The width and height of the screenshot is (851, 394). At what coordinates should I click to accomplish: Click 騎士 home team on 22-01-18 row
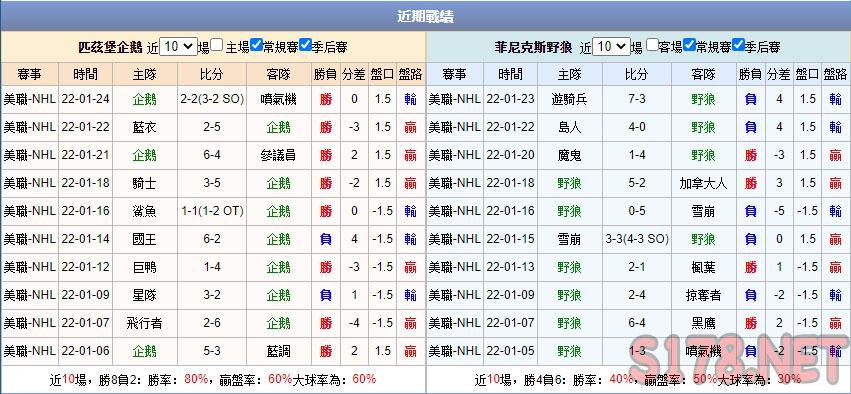(x=144, y=183)
